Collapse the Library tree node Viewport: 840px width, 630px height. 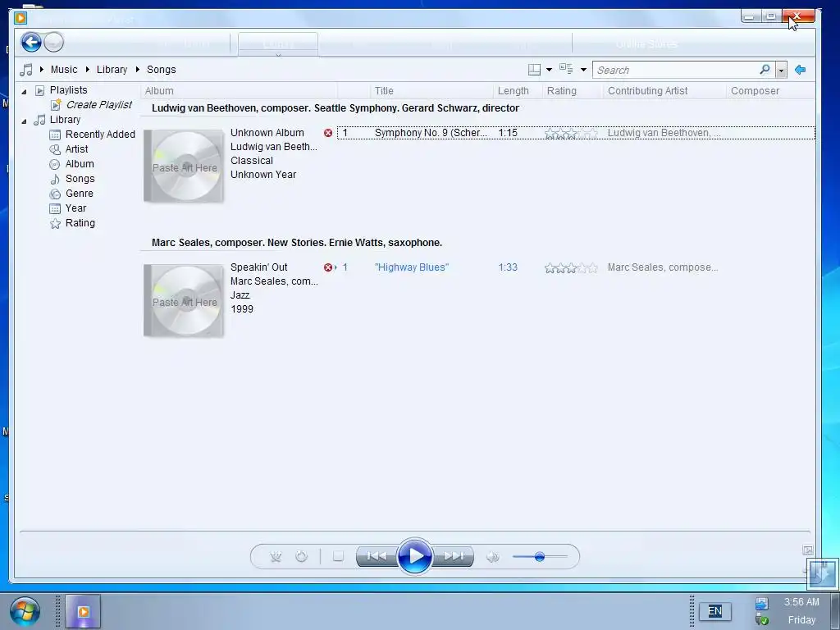coord(24,121)
